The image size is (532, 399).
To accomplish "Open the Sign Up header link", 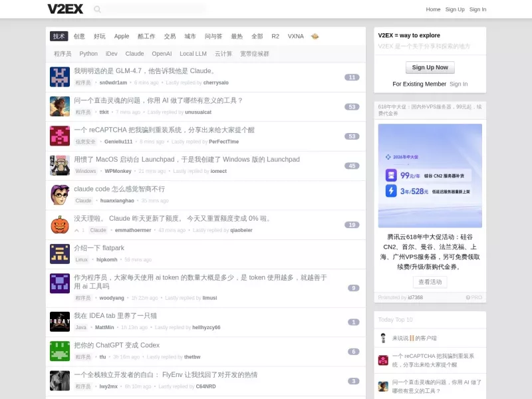I will pyautogui.click(x=455, y=9).
